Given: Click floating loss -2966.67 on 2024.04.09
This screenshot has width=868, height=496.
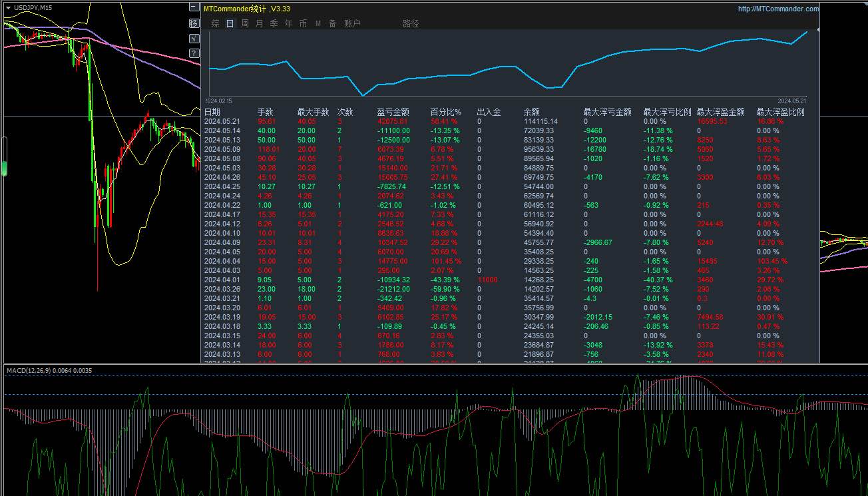Looking at the screenshot, I should tap(598, 242).
